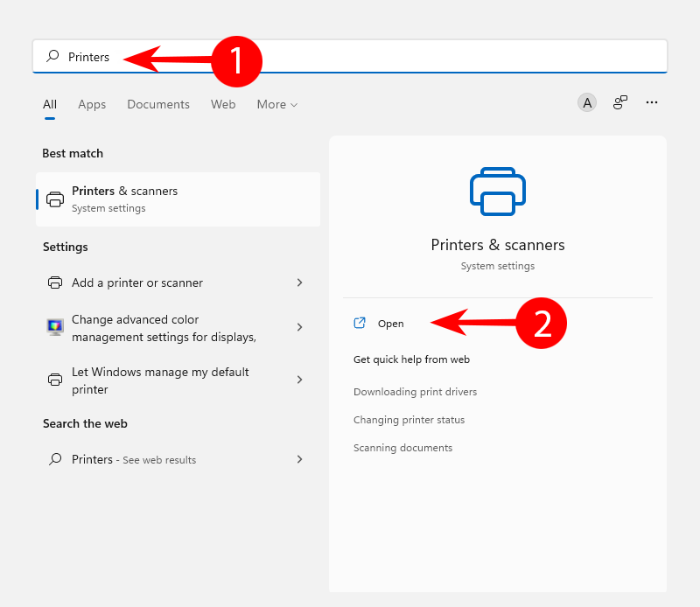The height and width of the screenshot is (607, 700).
Task: Select the All search tab
Action: point(50,104)
